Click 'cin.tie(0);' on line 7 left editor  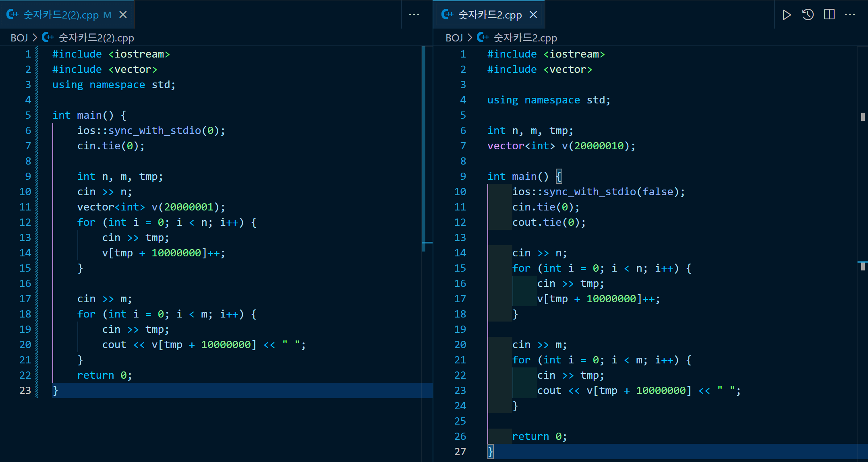(x=111, y=146)
